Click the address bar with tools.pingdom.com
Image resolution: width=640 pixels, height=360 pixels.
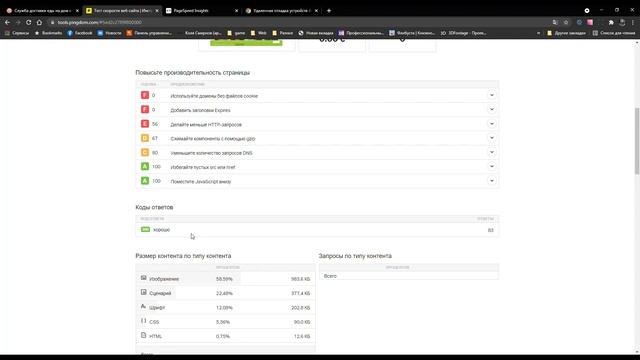tap(302, 22)
